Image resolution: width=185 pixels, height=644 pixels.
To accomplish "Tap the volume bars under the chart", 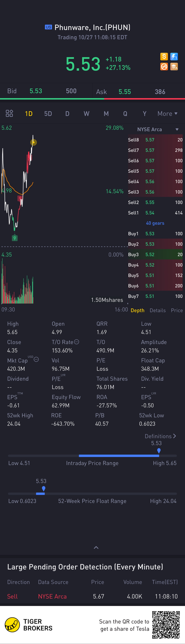I will click(17, 281).
